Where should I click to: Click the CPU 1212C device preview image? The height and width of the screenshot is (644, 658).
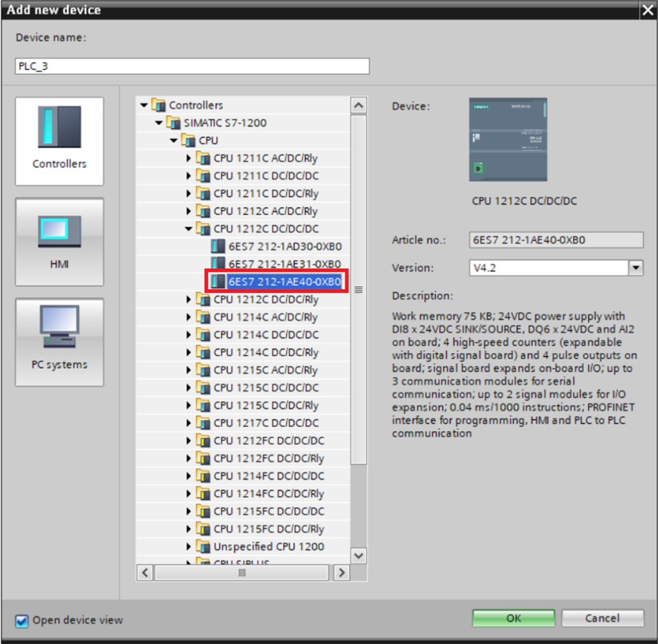pyautogui.click(x=508, y=139)
